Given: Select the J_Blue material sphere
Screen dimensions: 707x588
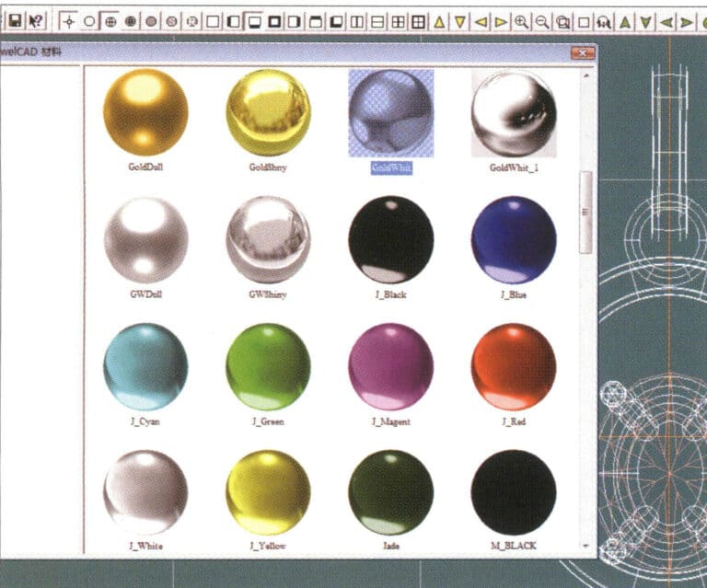Looking at the screenshot, I should tap(514, 239).
